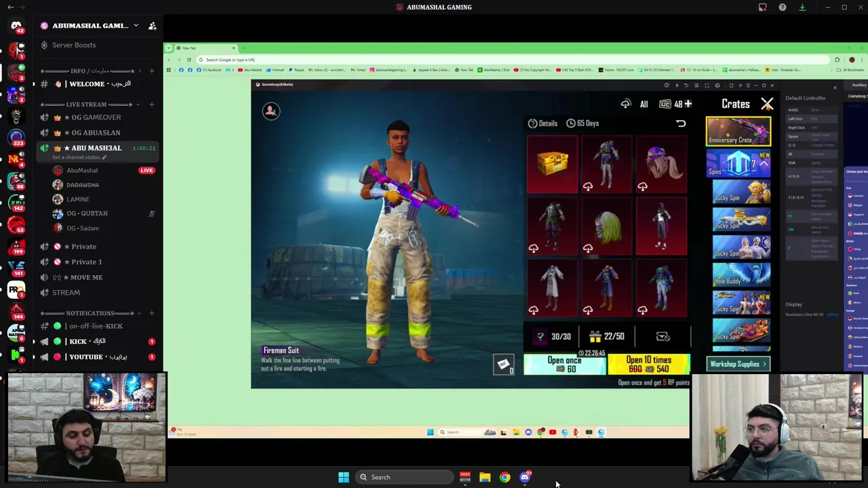Screen dimensions: 868x488
Task: Open the 22/50 gift progress counter
Action: [x=607, y=337]
